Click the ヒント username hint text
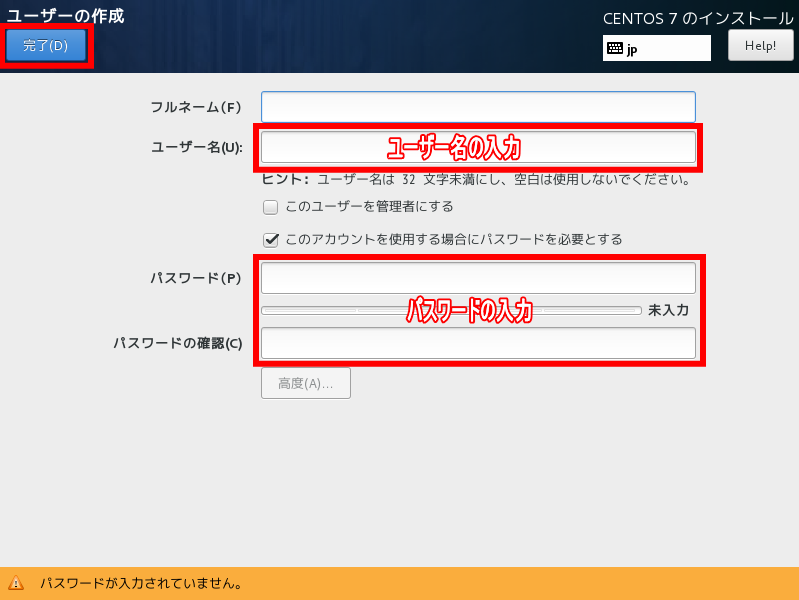This screenshot has height=600, width=799. pyautogui.click(x=476, y=179)
